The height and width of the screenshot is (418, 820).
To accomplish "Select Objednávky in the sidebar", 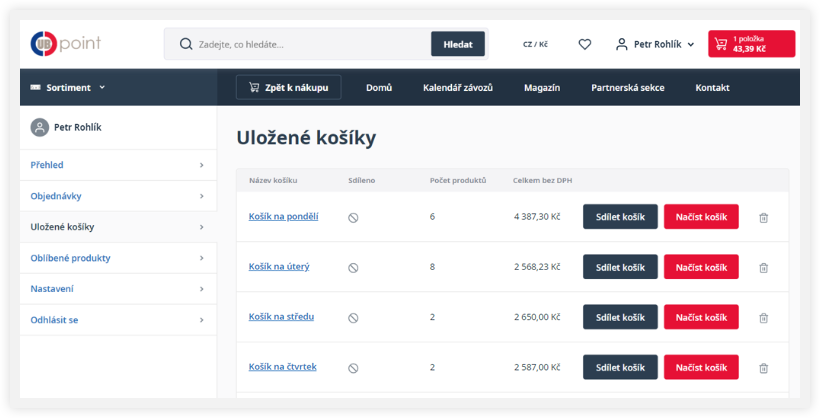I will pos(117,196).
